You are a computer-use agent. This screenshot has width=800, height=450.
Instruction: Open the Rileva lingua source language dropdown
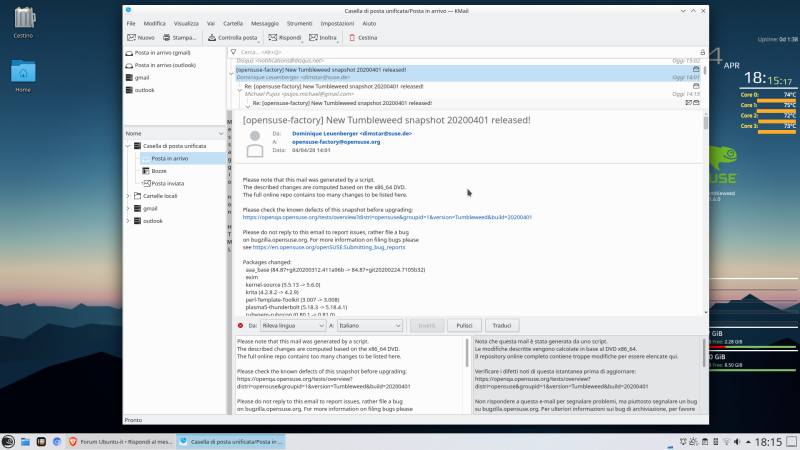click(x=293, y=326)
